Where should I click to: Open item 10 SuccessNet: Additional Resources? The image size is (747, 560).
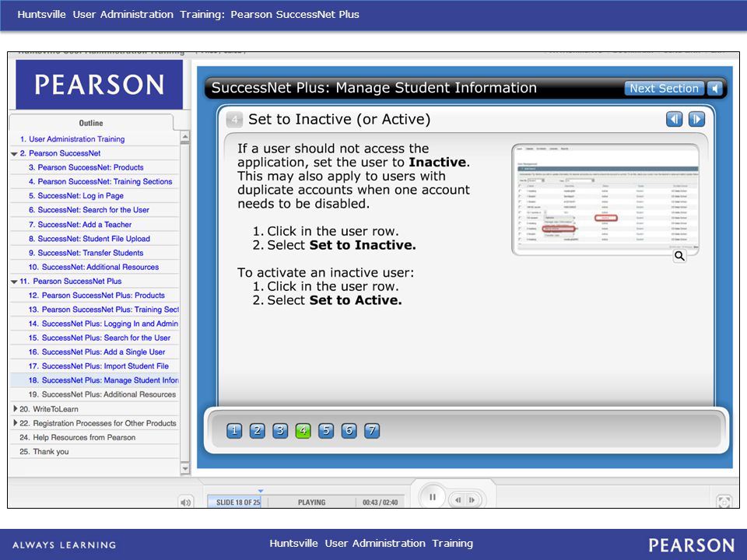94,267
